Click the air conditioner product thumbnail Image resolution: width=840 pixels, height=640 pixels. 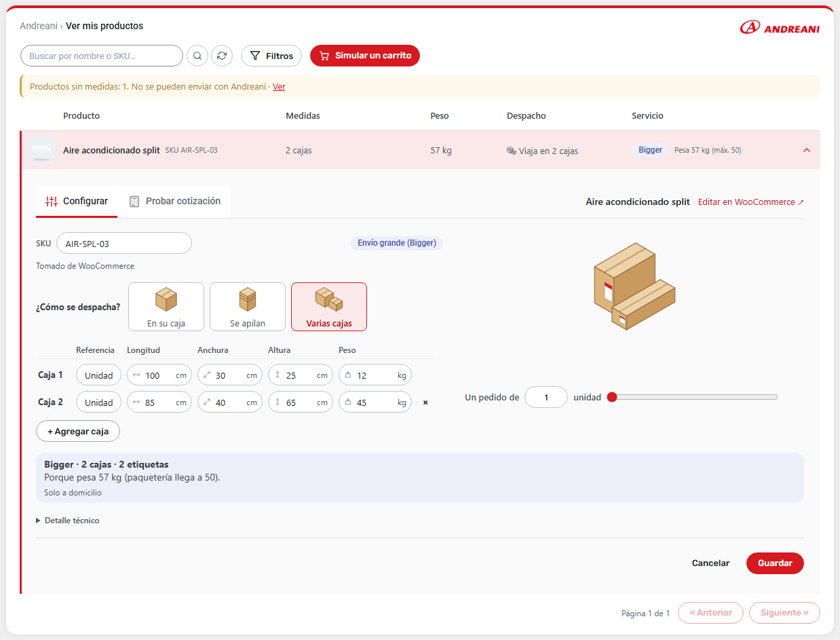point(41,150)
